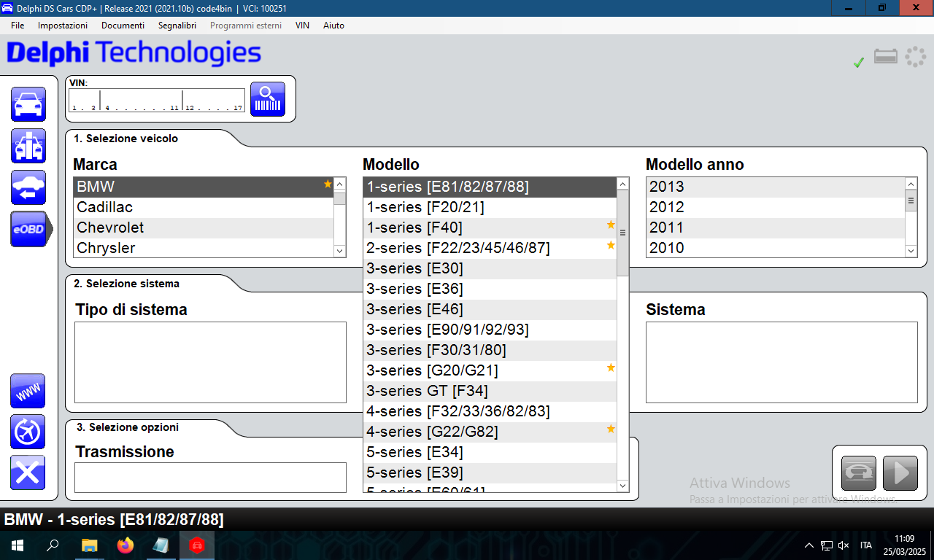The height and width of the screenshot is (560, 934).
Task: Select model year 2013
Action: (776, 187)
